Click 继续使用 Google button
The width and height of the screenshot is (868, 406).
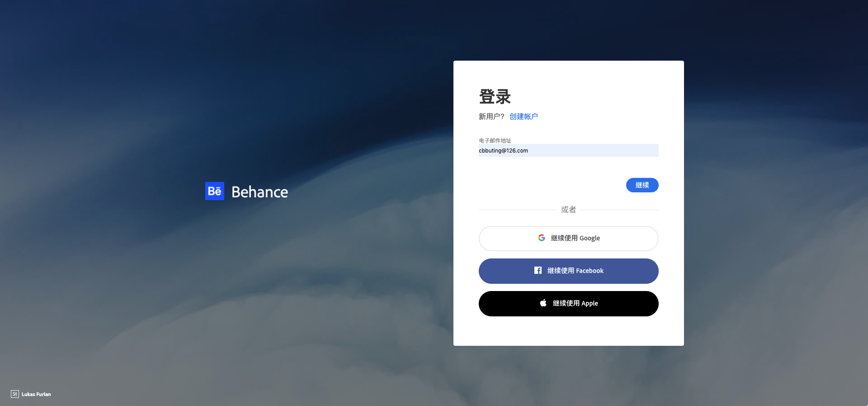point(568,239)
